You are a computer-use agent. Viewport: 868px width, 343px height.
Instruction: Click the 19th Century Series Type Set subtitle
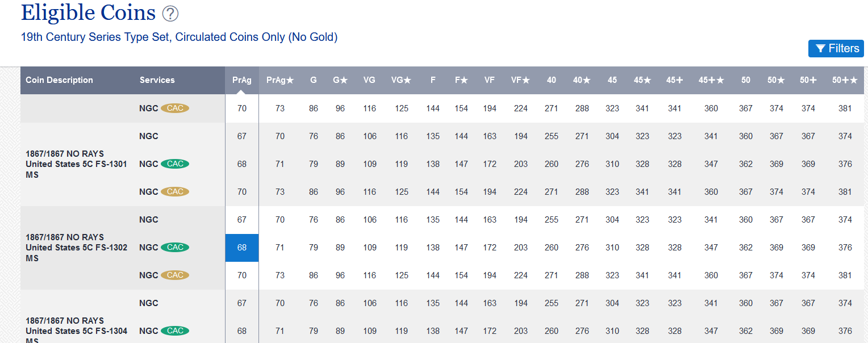(x=179, y=37)
